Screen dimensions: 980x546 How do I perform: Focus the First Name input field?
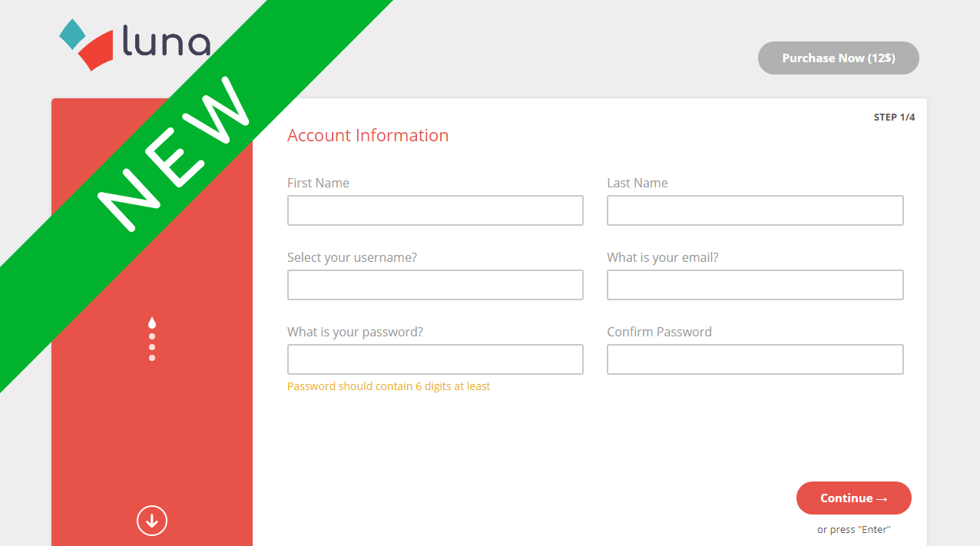(x=435, y=210)
